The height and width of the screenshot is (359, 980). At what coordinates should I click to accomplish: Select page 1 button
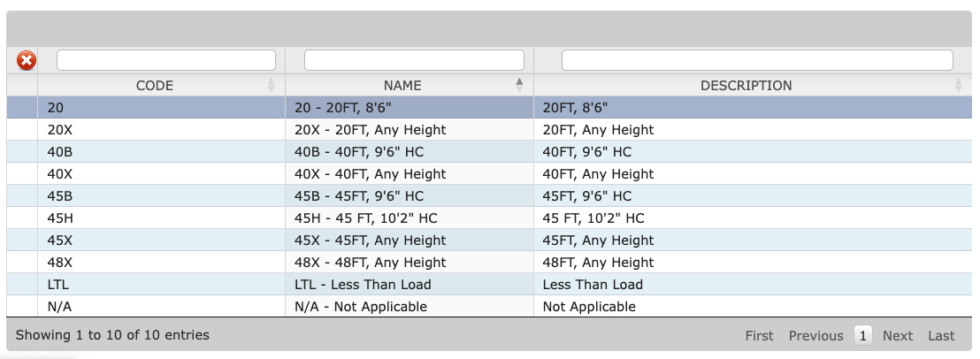point(863,336)
